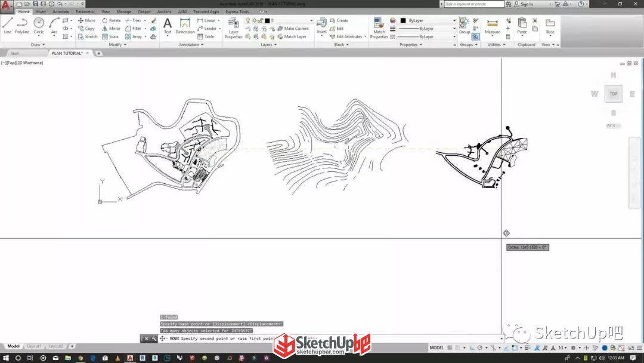Insert a Table annotation

coord(206,36)
